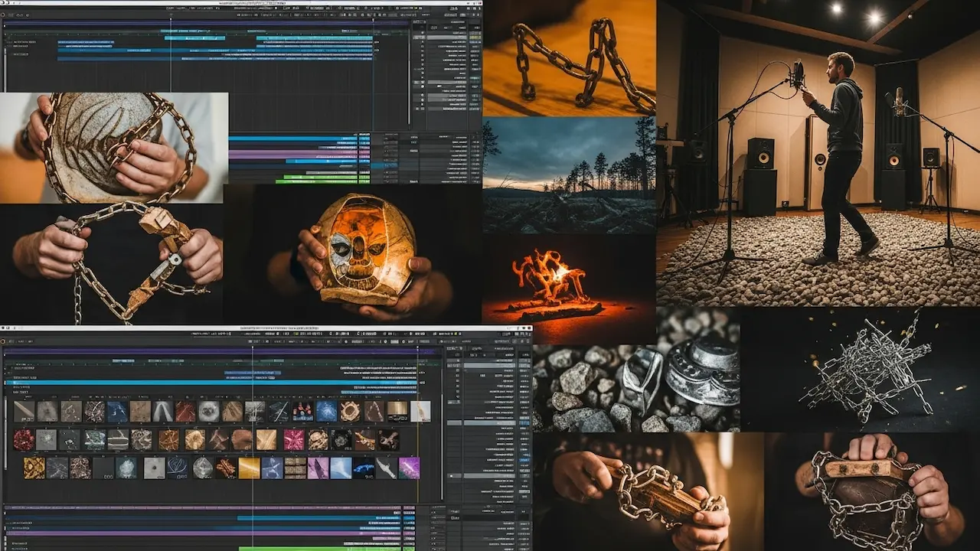Select the bright pink thumbnail in the sample grid
980x551 pixels.
click(294, 439)
